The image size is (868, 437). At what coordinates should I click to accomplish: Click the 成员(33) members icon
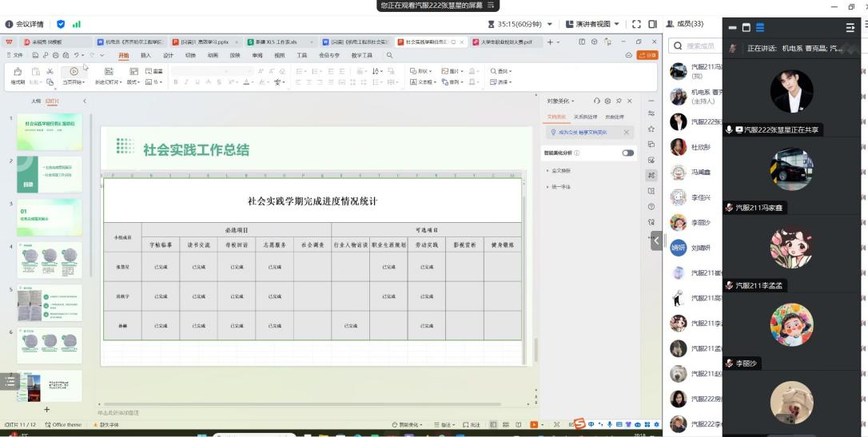click(x=670, y=24)
